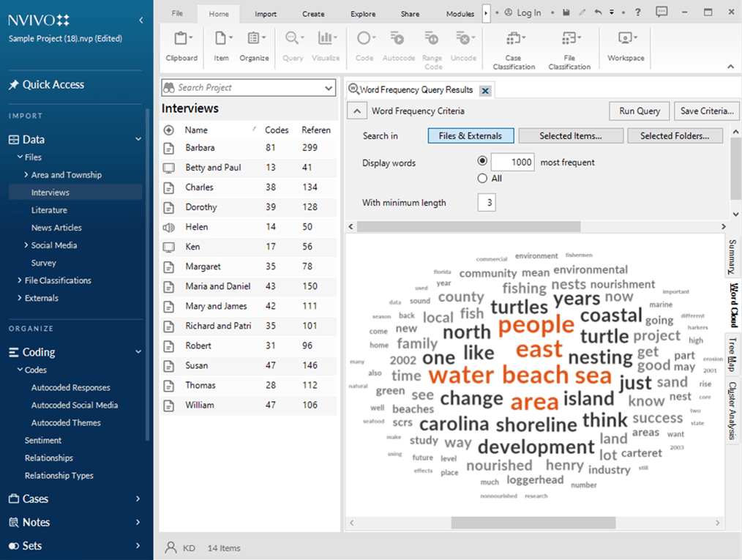Image resolution: width=742 pixels, height=560 pixels.
Task: Click the Run Query button
Action: coord(639,111)
